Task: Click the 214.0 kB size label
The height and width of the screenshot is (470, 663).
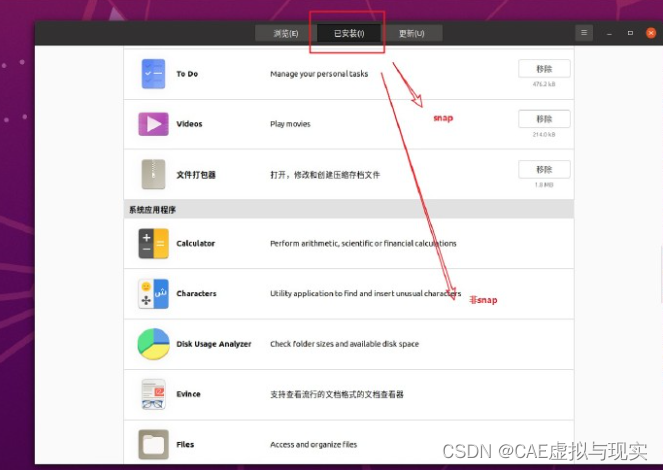Action: (544, 134)
